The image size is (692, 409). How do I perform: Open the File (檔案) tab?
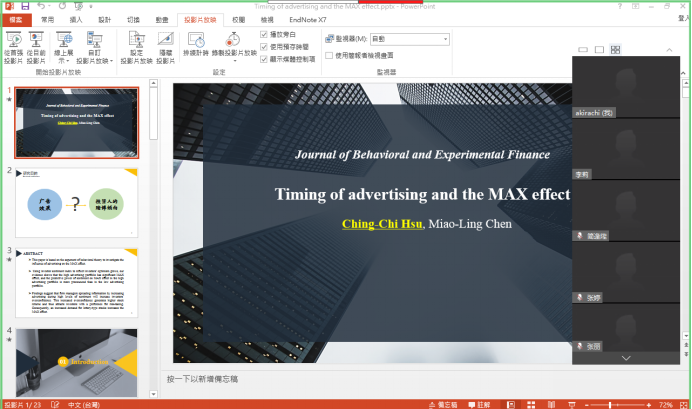click(x=16, y=20)
